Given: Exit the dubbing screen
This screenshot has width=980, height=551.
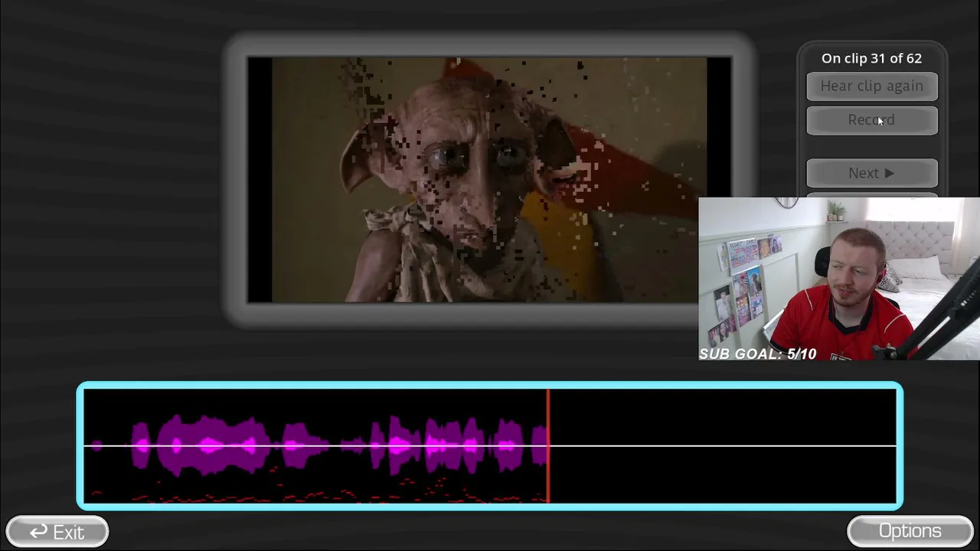Looking at the screenshot, I should coord(57,532).
